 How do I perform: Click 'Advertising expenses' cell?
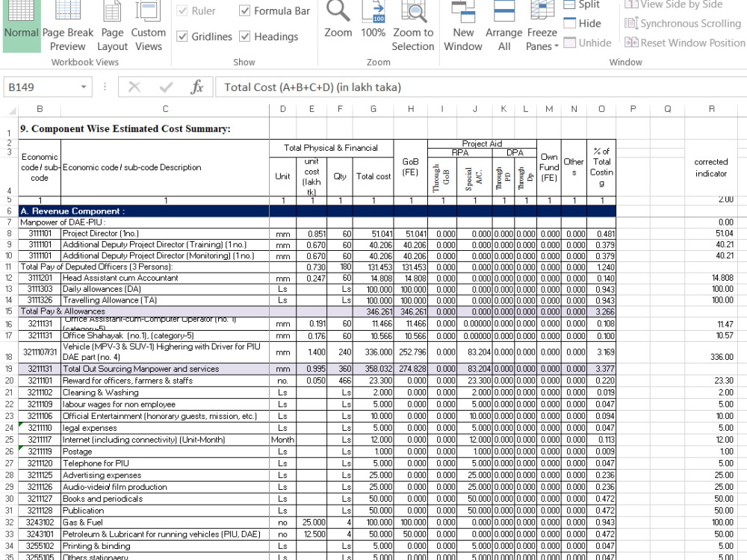click(165, 475)
